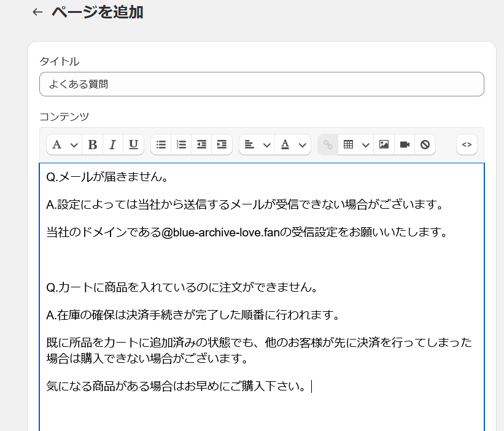Toggle underline formatting
The height and width of the screenshot is (431, 504).
click(133, 145)
